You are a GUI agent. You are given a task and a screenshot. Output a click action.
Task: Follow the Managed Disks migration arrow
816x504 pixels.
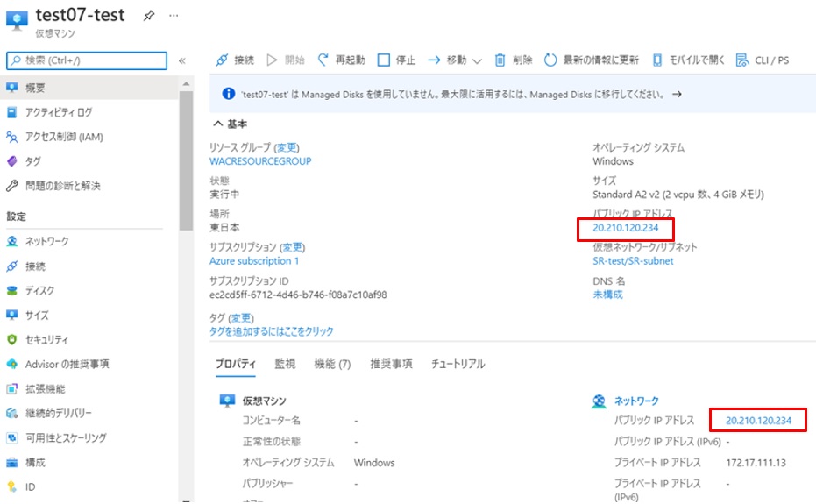coord(677,95)
